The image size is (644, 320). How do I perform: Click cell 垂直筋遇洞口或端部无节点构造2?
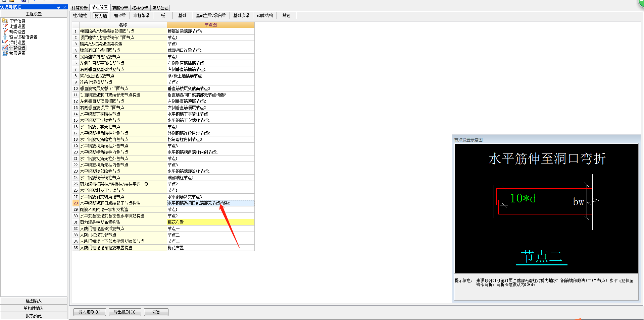tap(210, 95)
